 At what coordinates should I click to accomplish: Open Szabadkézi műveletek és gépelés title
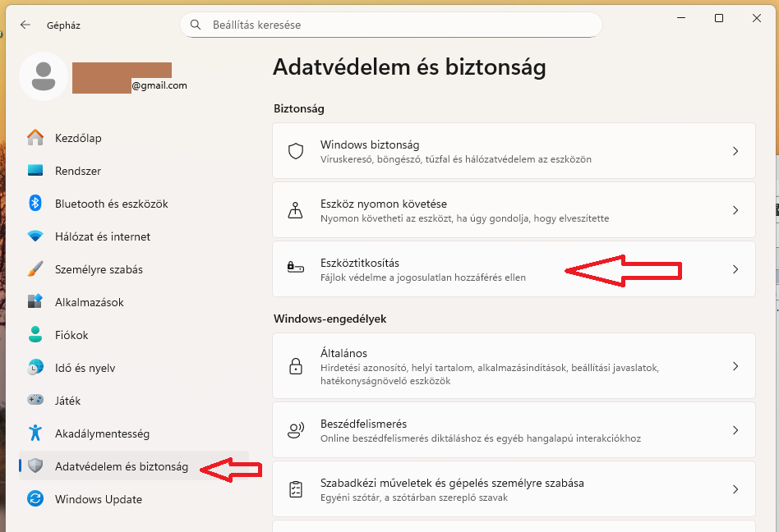pyautogui.click(x=452, y=483)
